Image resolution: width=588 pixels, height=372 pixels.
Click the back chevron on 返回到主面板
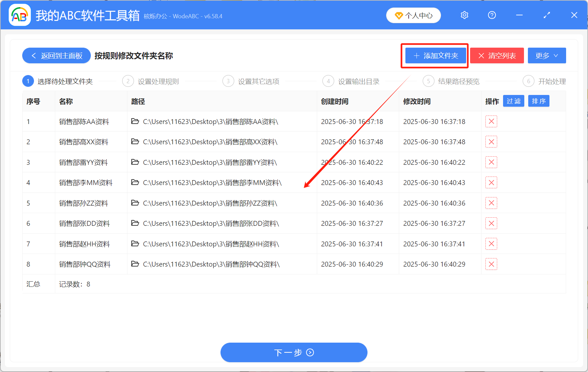point(34,55)
